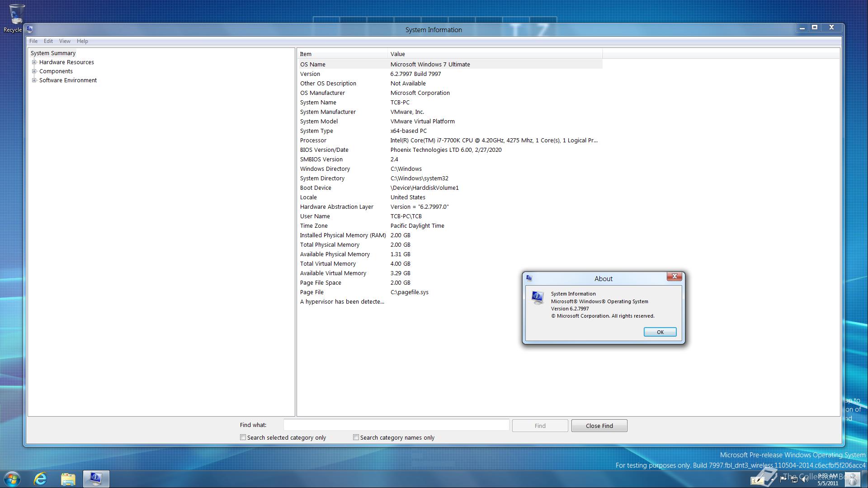
Task: Select the OS Manufacturer row
Action: click(450, 93)
